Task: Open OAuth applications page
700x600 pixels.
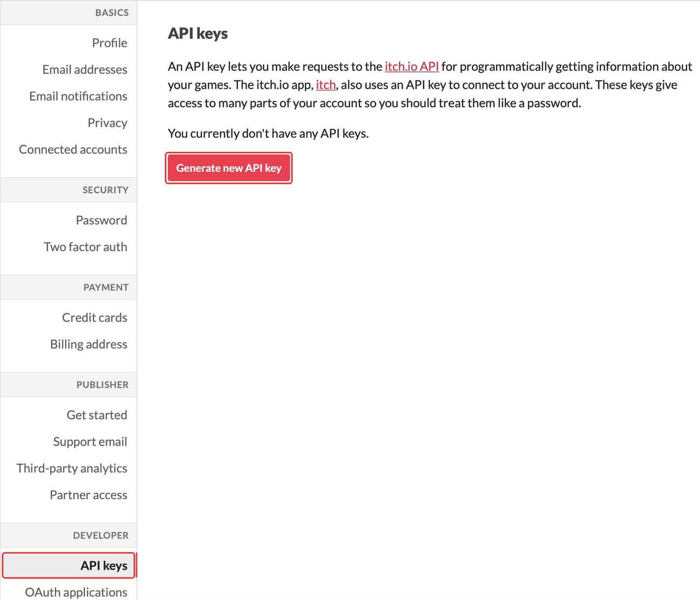Action: pyautogui.click(x=76, y=592)
